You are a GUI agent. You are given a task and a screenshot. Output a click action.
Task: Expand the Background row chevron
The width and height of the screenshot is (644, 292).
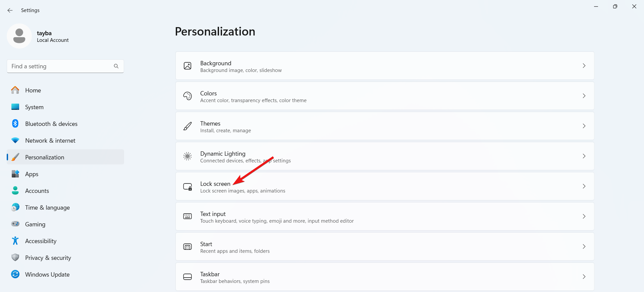[584, 66]
